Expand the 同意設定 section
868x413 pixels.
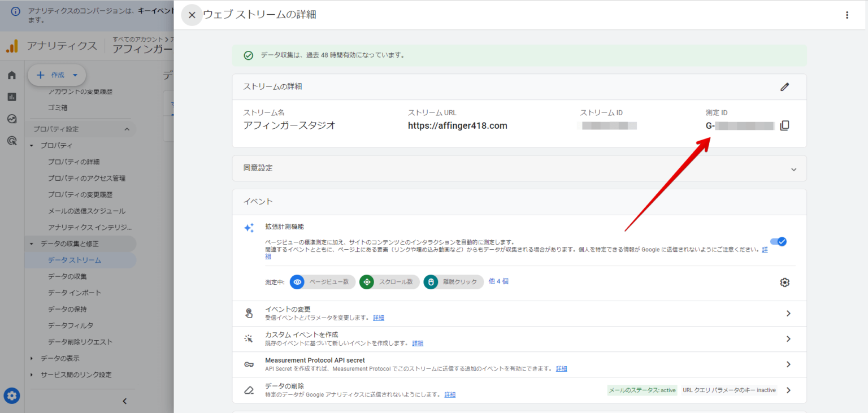(793, 168)
